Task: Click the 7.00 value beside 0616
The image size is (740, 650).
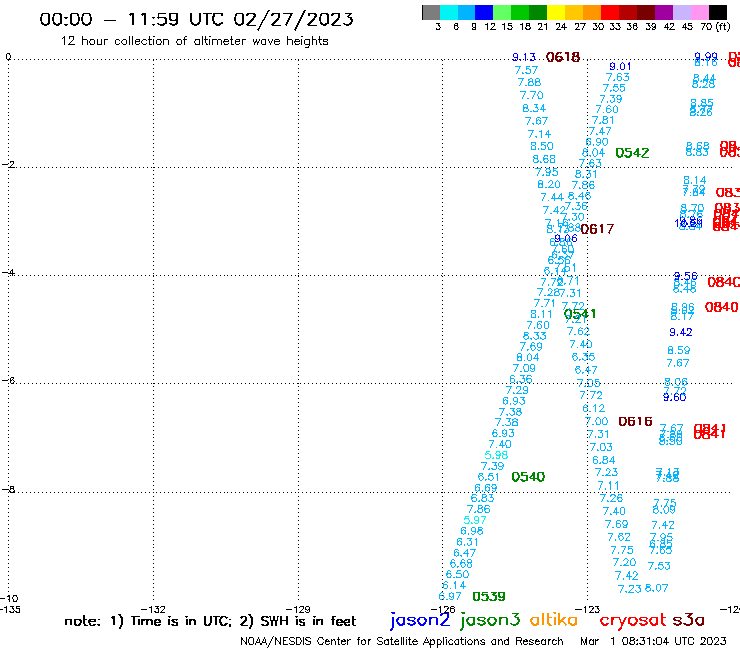Action: pos(597,421)
